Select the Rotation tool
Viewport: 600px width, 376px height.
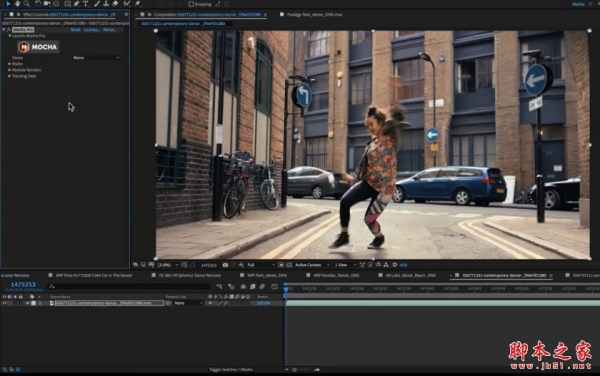click(x=38, y=3)
